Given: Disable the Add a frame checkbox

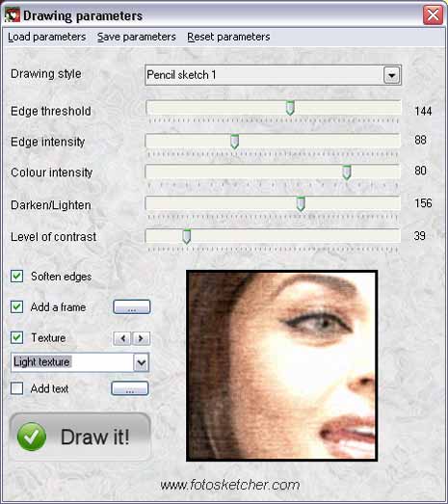Looking at the screenshot, I should 16,307.
